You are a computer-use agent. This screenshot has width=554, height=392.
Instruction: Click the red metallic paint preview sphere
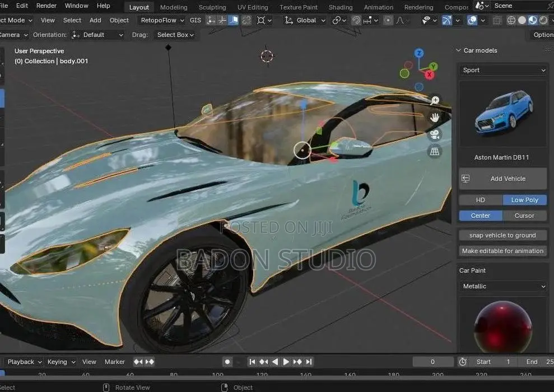[503, 325]
